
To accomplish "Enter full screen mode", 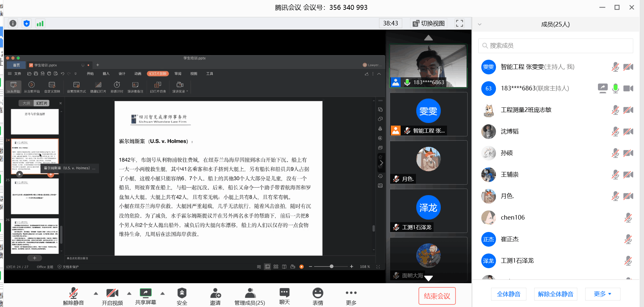I will click(x=459, y=23).
